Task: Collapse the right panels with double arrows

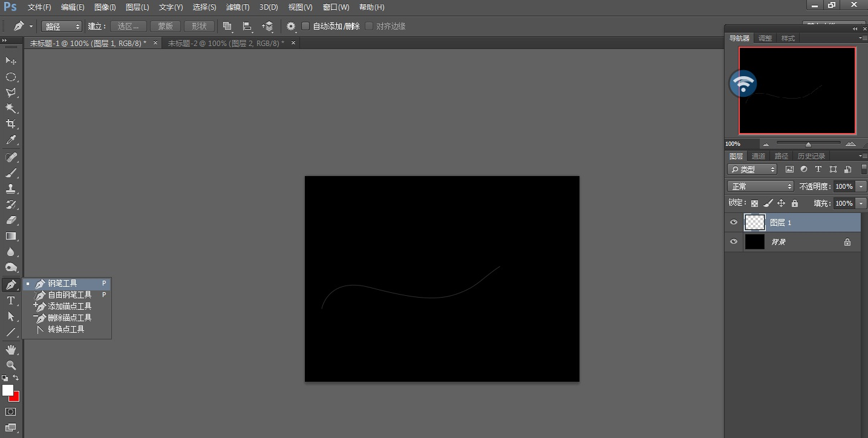Action: point(855,29)
